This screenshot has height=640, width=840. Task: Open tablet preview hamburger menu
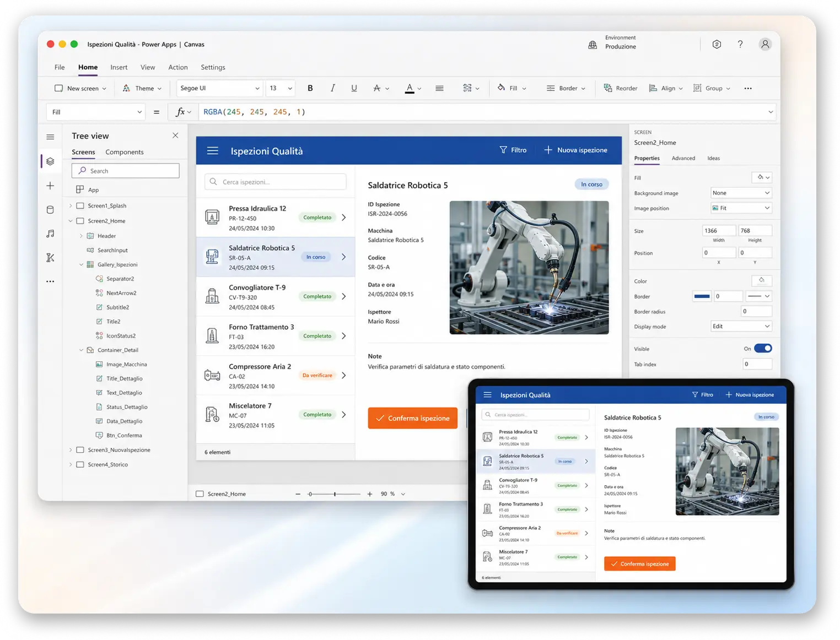[x=487, y=395]
